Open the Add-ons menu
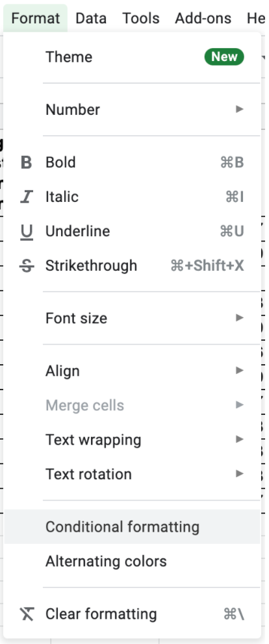269x644 pixels. tap(203, 18)
